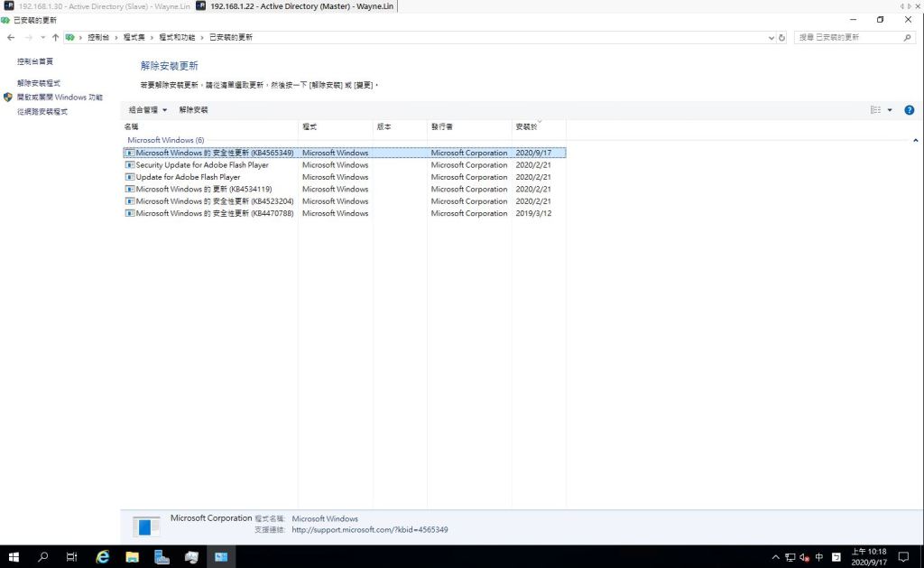Click the Back navigation arrow
924x568 pixels.
point(11,37)
